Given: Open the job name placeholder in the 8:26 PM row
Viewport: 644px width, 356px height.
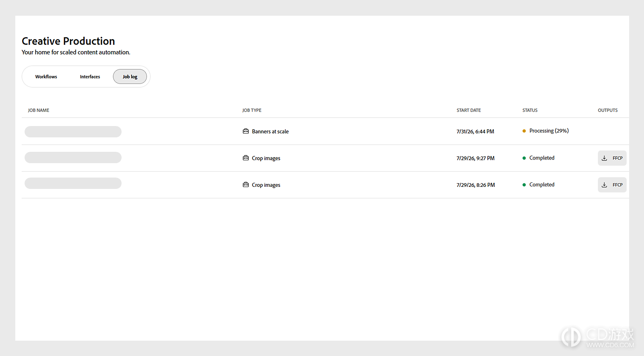Looking at the screenshot, I should tap(73, 183).
